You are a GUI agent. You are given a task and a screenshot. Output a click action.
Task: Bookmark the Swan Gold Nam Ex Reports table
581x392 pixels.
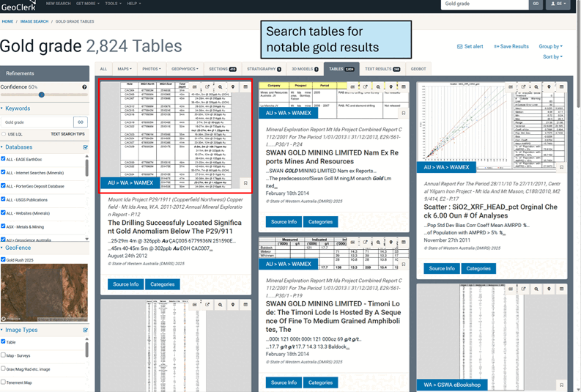pyautogui.click(x=404, y=113)
